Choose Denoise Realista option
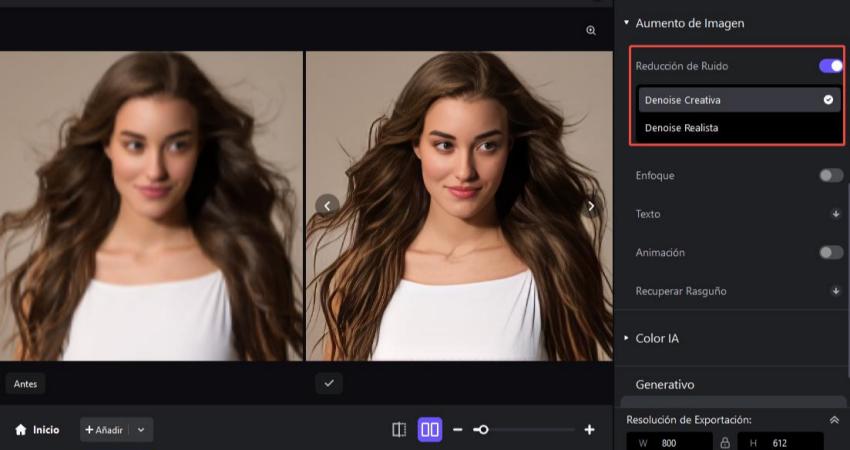The height and width of the screenshot is (450, 850). click(x=682, y=127)
